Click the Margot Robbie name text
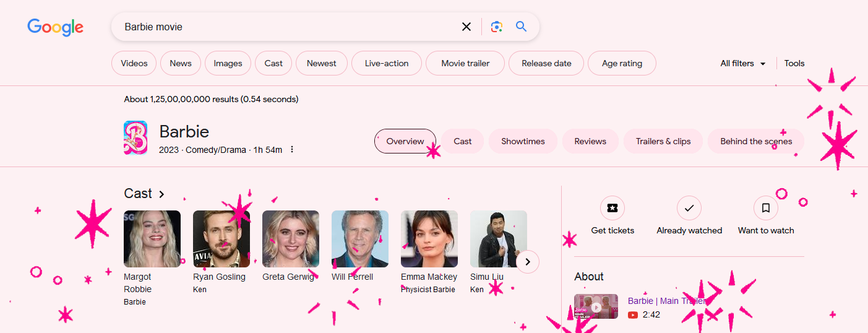 [x=138, y=283]
